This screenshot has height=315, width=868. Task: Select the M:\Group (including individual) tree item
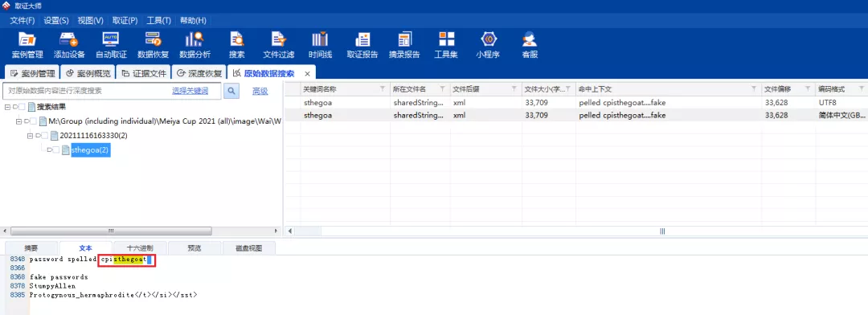(165, 121)
